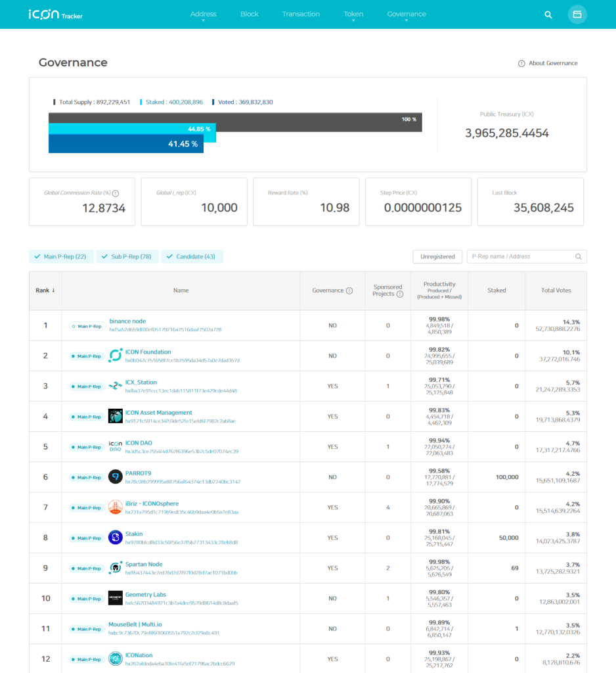This screenshot has width=616, height=673.
Task: Click ICON Foundation productivity 99.82%
Action: (439, 350)
